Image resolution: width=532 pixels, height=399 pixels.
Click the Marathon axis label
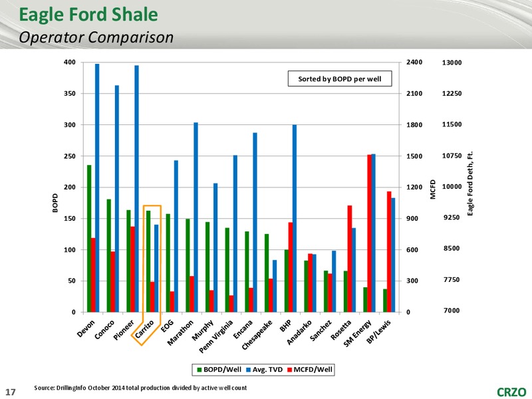pos(180,332)
